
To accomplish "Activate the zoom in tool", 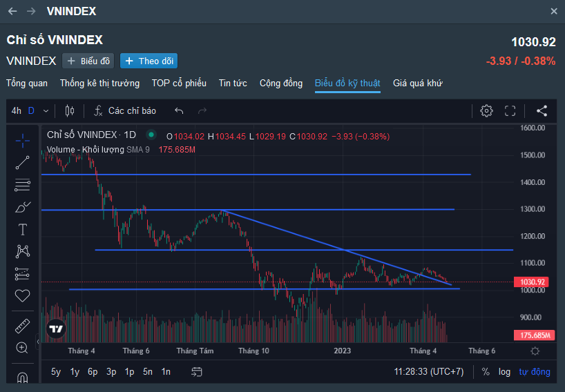I will (x=22, y=348).
